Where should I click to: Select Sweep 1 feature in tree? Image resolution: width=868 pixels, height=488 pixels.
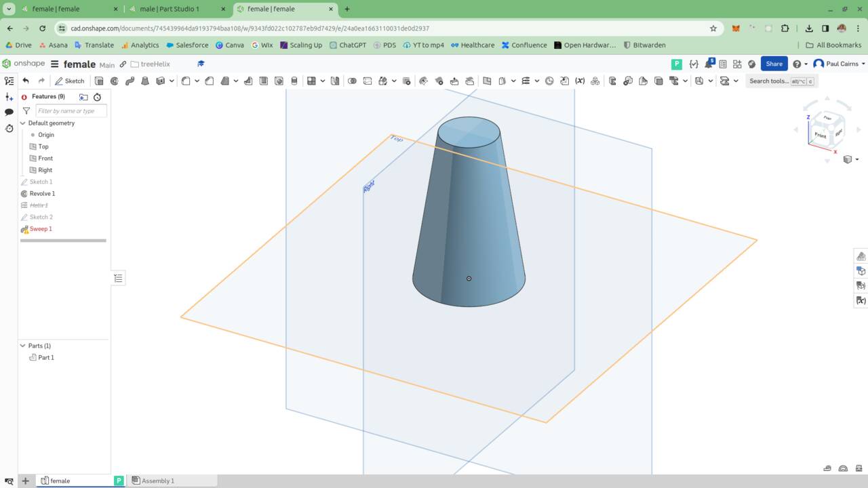(x=41, y=229)
